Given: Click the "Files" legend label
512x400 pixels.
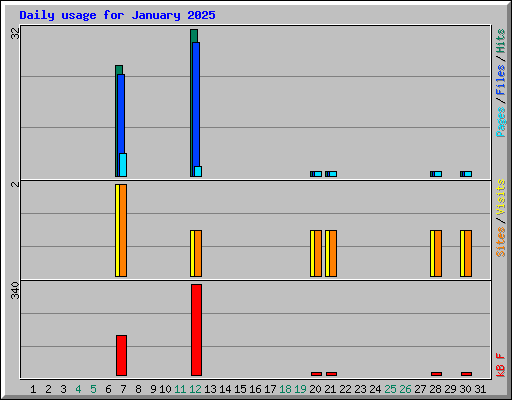Looking at the screenshot, I should (501, 80).
